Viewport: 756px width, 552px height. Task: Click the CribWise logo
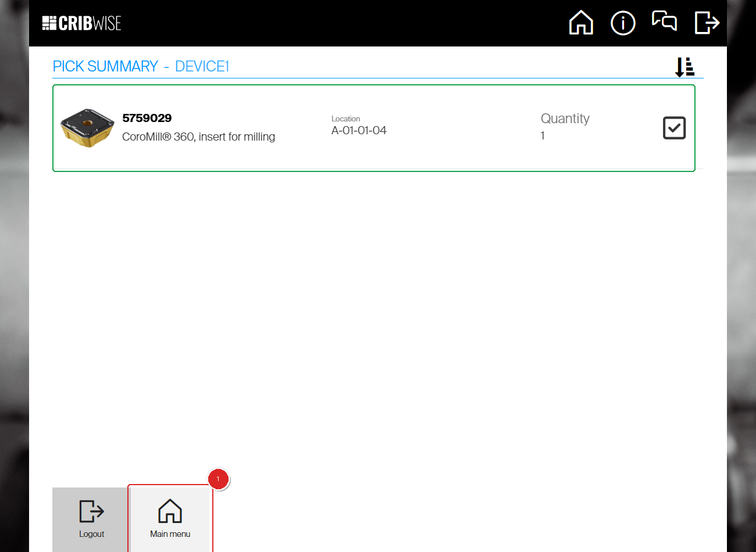point(81,23)
